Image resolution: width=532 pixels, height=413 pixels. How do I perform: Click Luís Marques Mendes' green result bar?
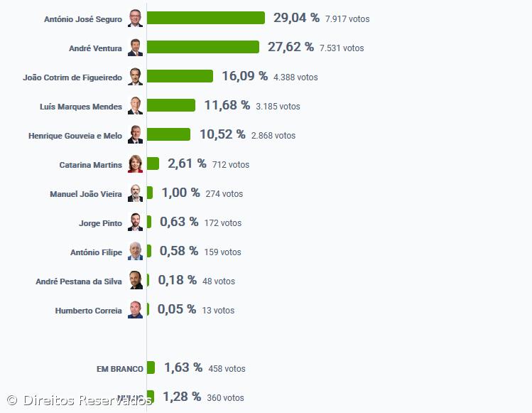[170, 105]
